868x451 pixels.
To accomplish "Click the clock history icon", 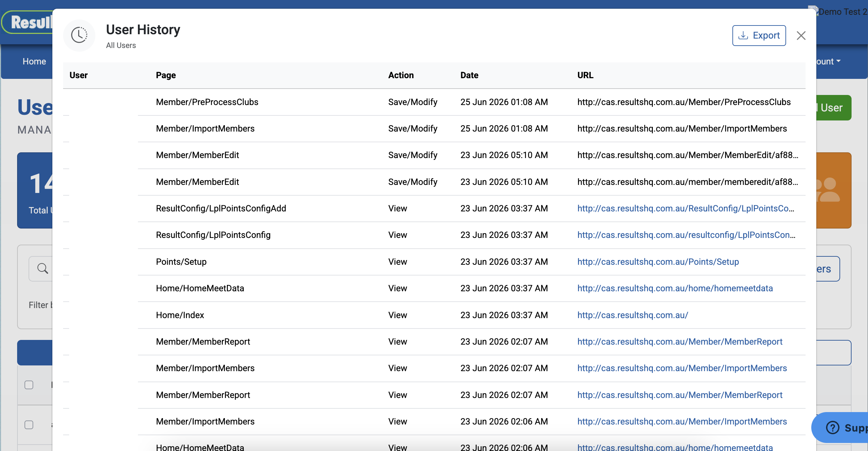I will [x=79, y=35].
